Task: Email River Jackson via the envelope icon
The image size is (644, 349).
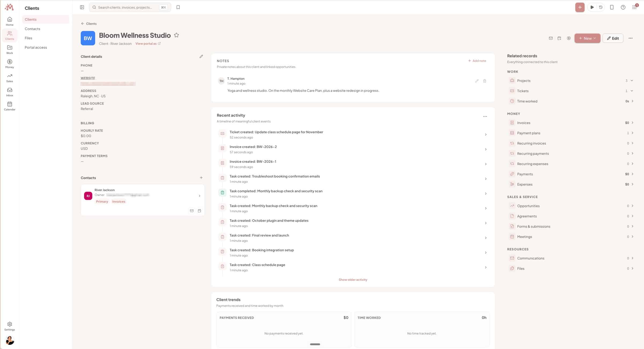Action: tap(192, 211)
